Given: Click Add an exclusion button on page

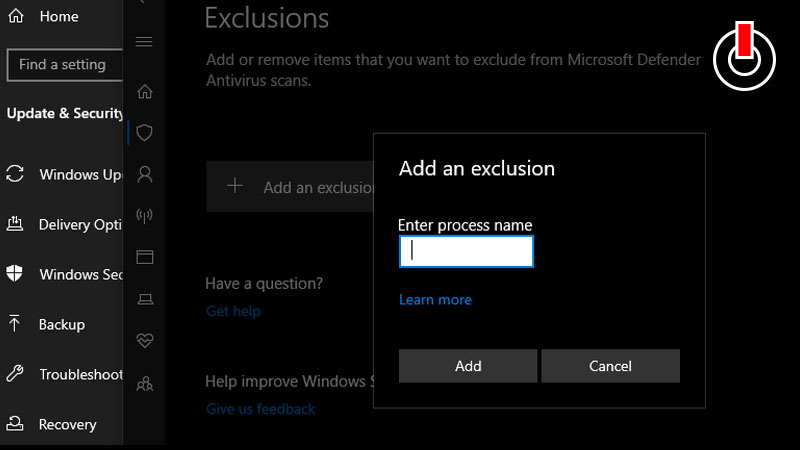Looking at the screenshot, I should pyautogui.click(x=290, y=186).
